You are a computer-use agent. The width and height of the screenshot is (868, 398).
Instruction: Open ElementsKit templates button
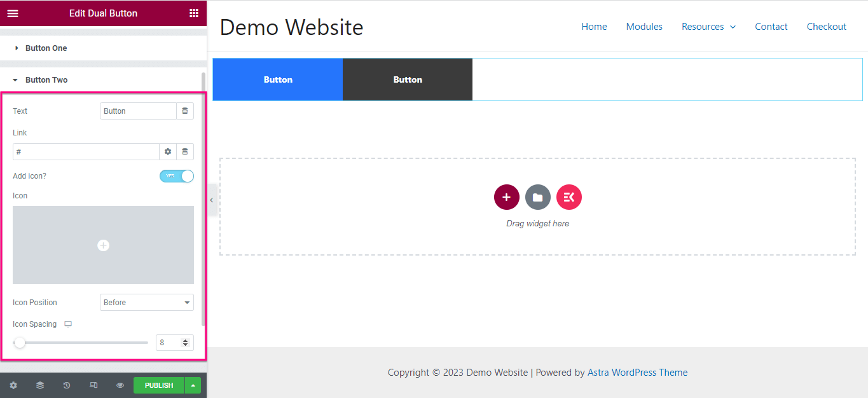[x=569, y=197]
